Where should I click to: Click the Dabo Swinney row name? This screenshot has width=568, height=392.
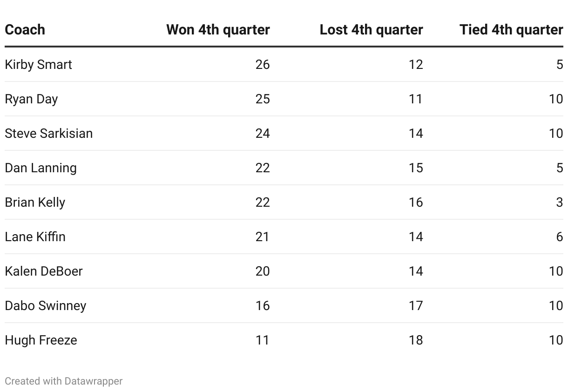click(46, 305)
